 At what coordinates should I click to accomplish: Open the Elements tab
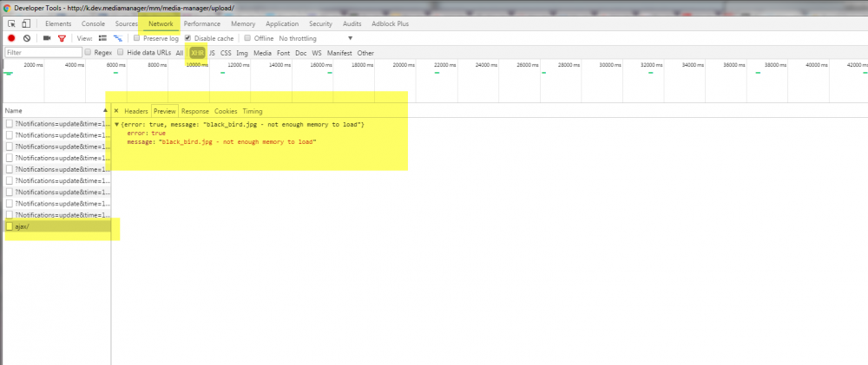point(58,23)
